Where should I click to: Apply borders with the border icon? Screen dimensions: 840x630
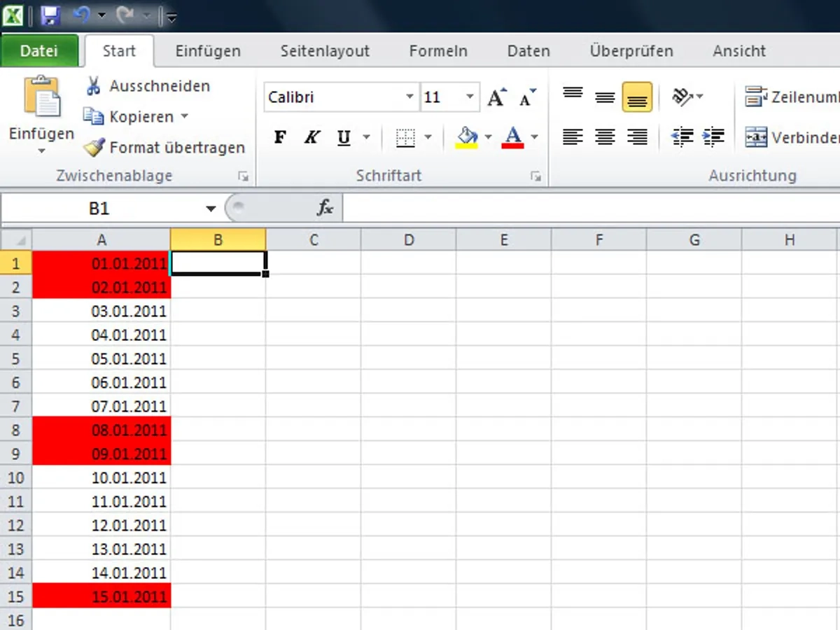point(405,137)
